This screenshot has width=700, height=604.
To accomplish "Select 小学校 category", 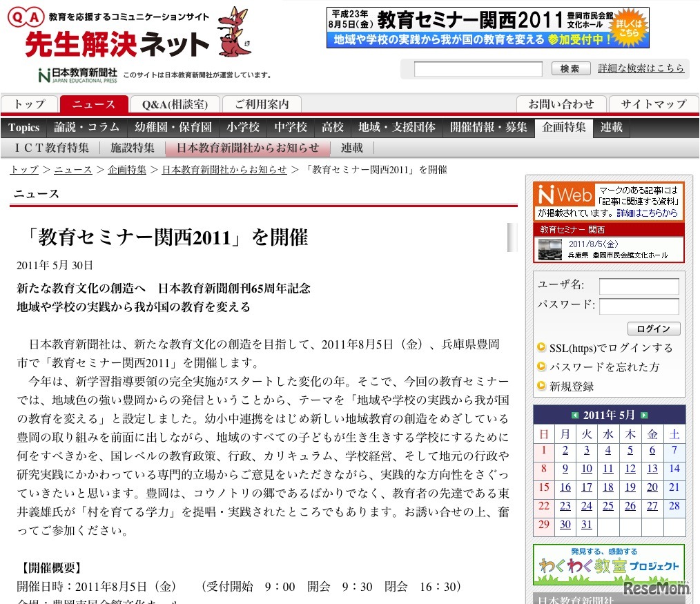I will click(243, 128).
